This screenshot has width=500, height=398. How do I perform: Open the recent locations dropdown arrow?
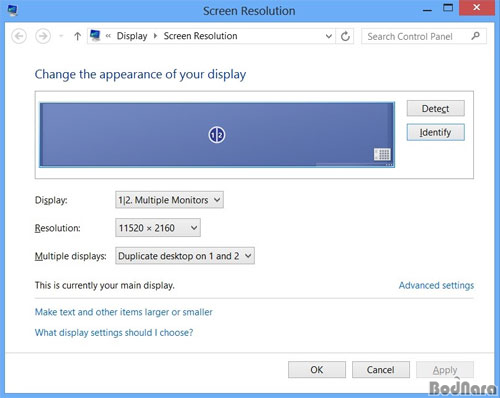61,36
